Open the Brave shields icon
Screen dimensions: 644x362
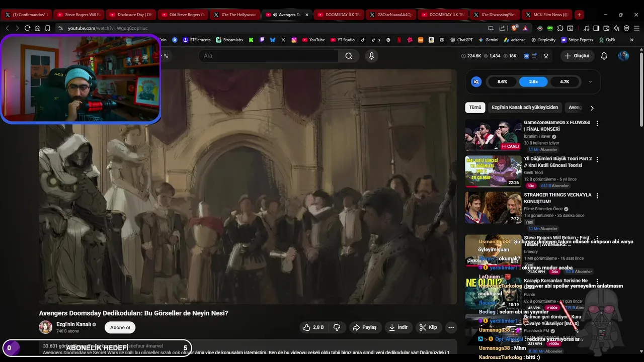tap(514, 28)
